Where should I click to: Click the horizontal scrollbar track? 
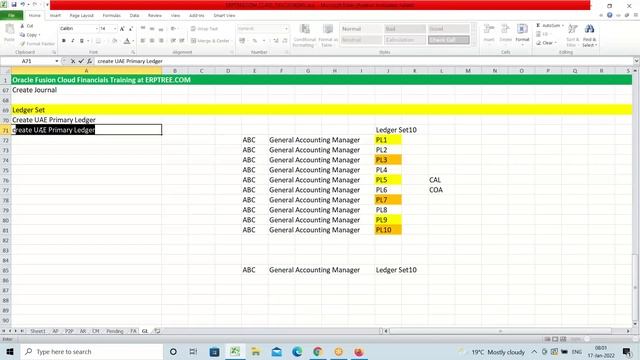tap(500, 331)
